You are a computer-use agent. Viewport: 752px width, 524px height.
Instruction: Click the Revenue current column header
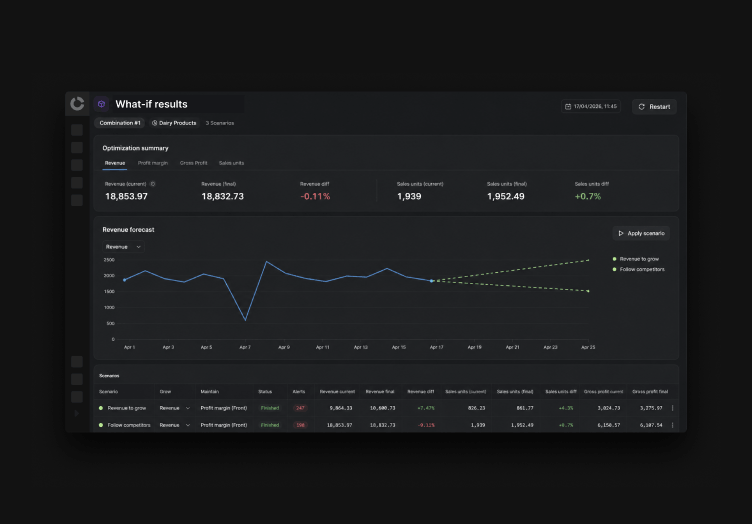(x=337, y=392)
